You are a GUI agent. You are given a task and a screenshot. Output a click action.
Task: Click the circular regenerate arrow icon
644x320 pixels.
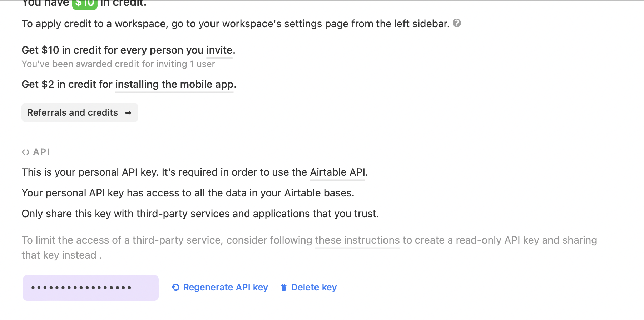175,287
